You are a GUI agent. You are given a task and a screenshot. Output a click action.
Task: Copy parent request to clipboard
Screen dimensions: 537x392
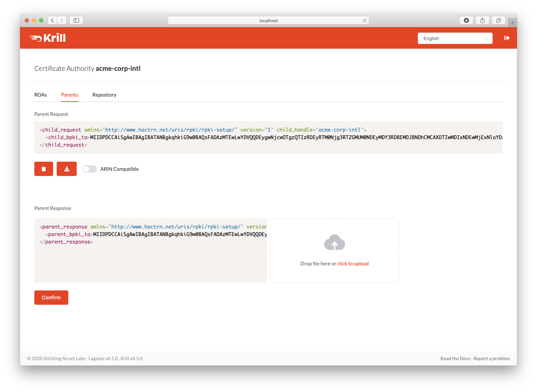tap(44, 169)
